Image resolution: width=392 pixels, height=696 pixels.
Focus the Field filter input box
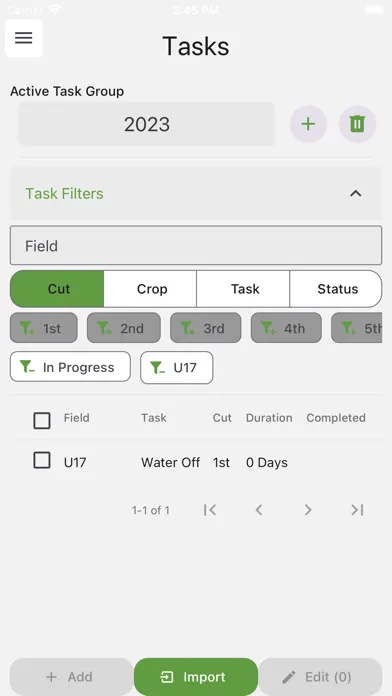click(196, 245)
